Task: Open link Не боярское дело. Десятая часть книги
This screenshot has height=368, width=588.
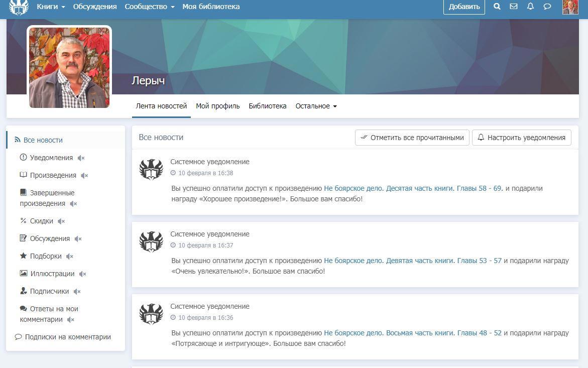Action: click(x=389, y=189)
